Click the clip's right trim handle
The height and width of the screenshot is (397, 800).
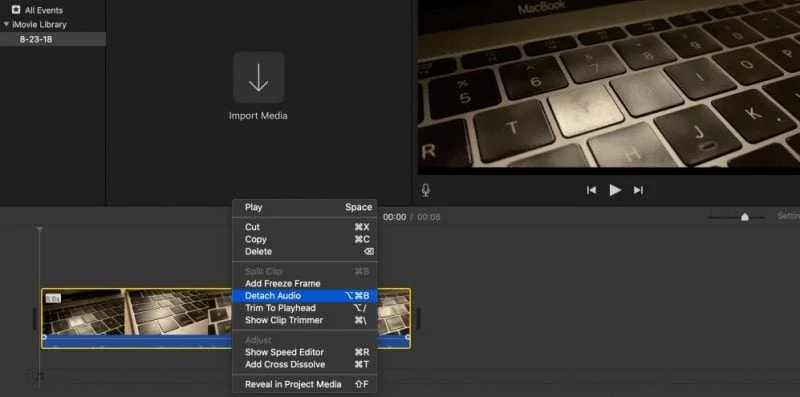(418, 318)
